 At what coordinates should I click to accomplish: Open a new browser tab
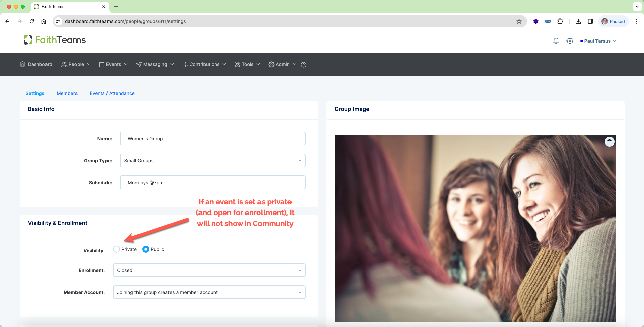(x=116, y=7)
